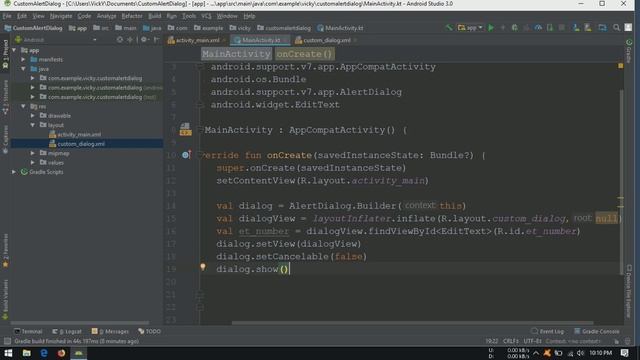Viewport: 640px width, 360px height.
Task: Select the MainActivity.kt editor tab
Action: (x=260, y=40)
